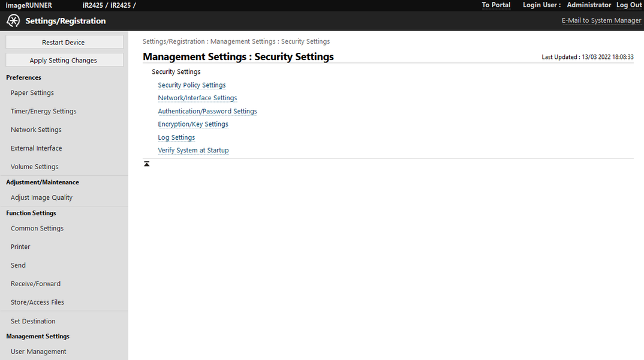This screenshot has width=644, height=360.
Task: Log Out of the Administrator session
Action: coord(629,5)
